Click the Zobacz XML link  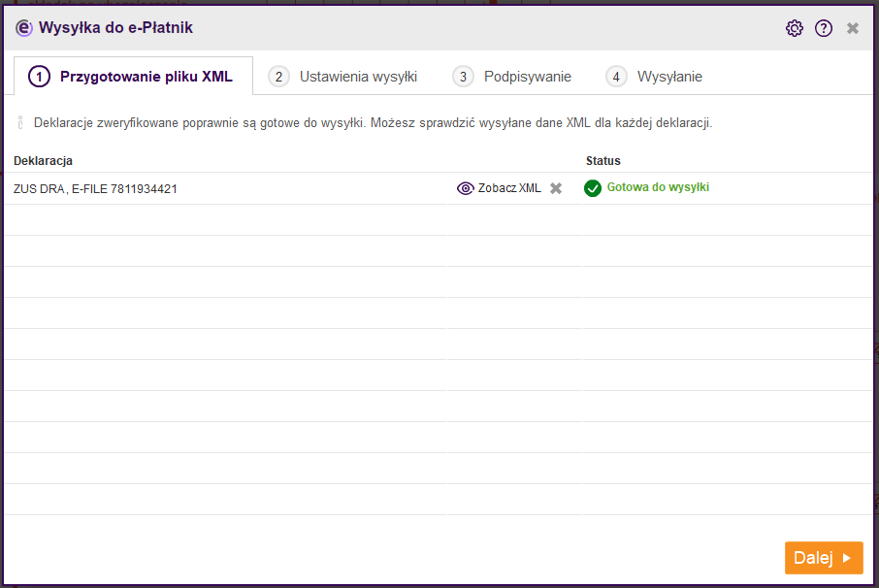pyautogui.click(x=509, y=188)
